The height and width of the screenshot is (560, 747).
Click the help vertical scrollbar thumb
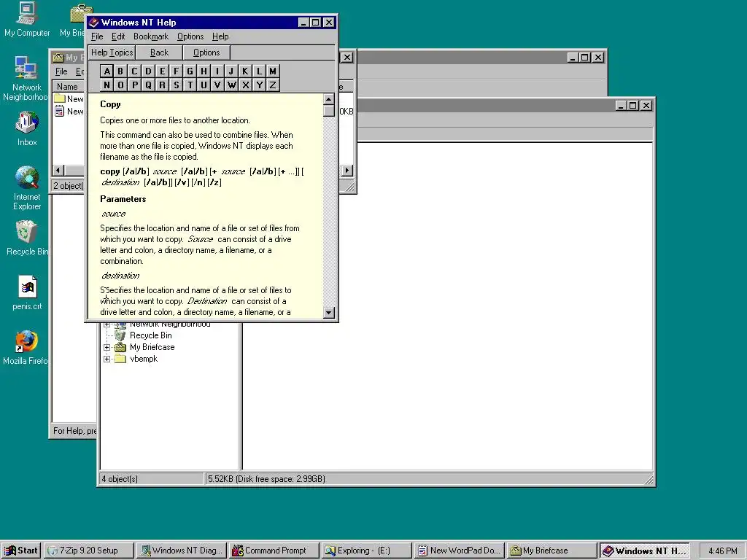click(x=329, y=111)
